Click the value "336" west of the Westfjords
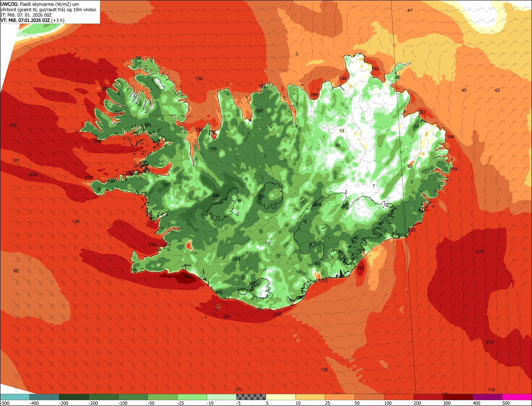 105,89
